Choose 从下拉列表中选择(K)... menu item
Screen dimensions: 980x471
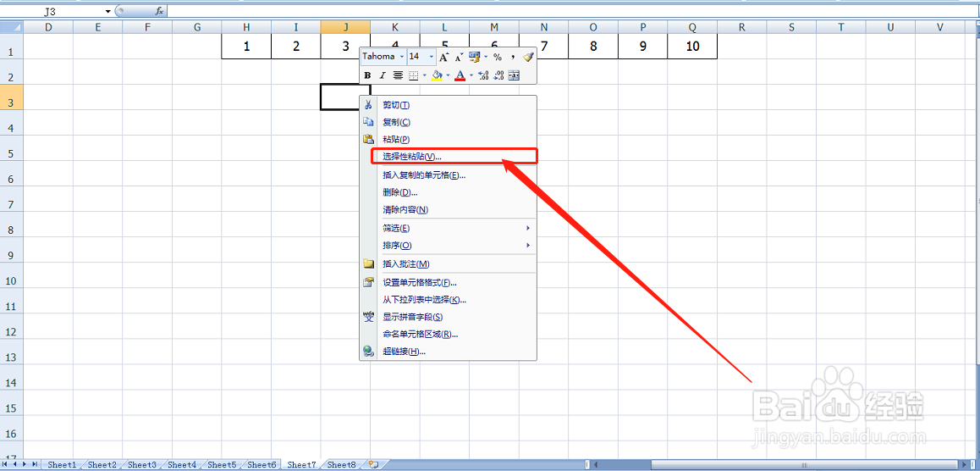click(x=448, y=300)
